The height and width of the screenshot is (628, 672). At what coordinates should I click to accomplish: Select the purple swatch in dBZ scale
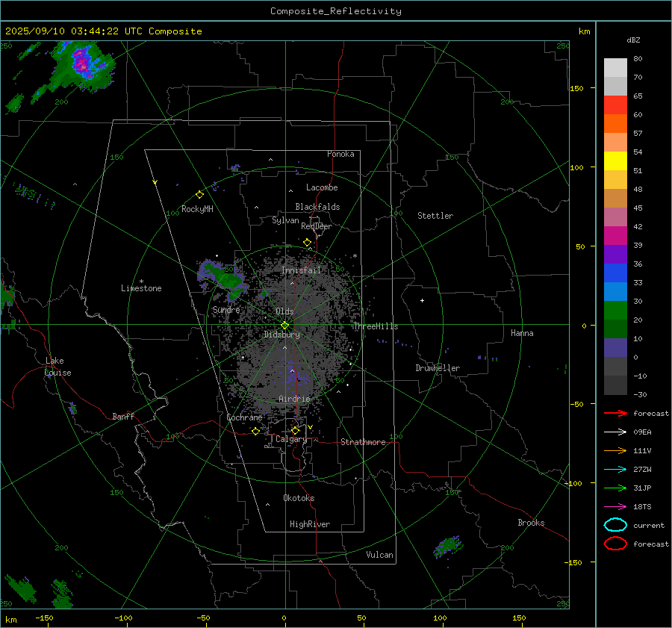coord(615,255)
